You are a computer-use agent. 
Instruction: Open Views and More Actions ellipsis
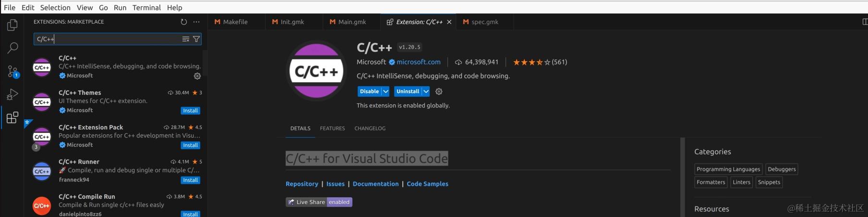[196, 22]
